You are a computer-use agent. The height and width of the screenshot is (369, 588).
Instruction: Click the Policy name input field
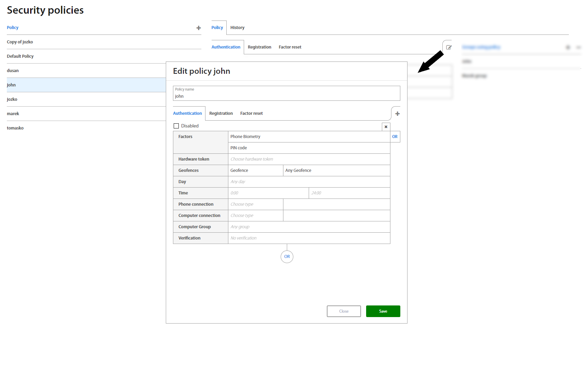point(286,96)
